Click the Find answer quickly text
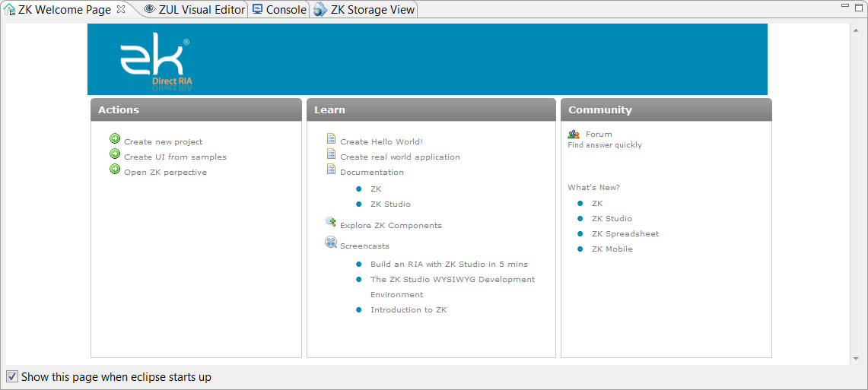This screenshot has height=390, width=868. point(605,145)
